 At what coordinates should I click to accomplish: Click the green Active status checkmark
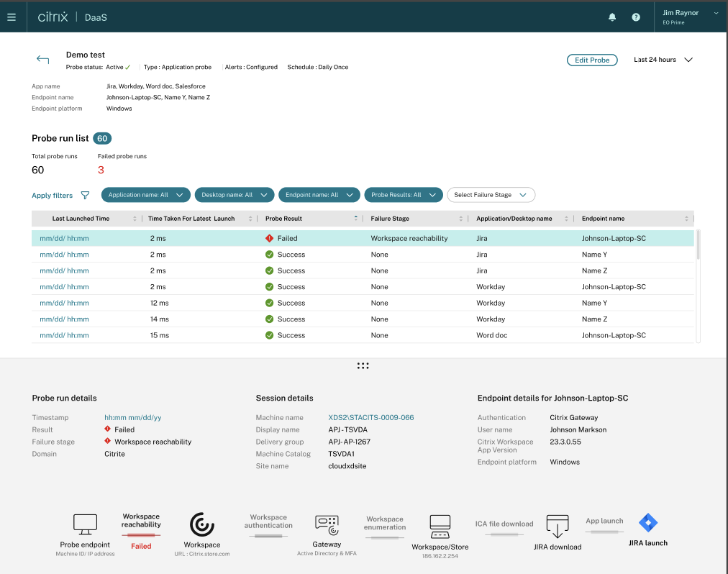(127, 68)
